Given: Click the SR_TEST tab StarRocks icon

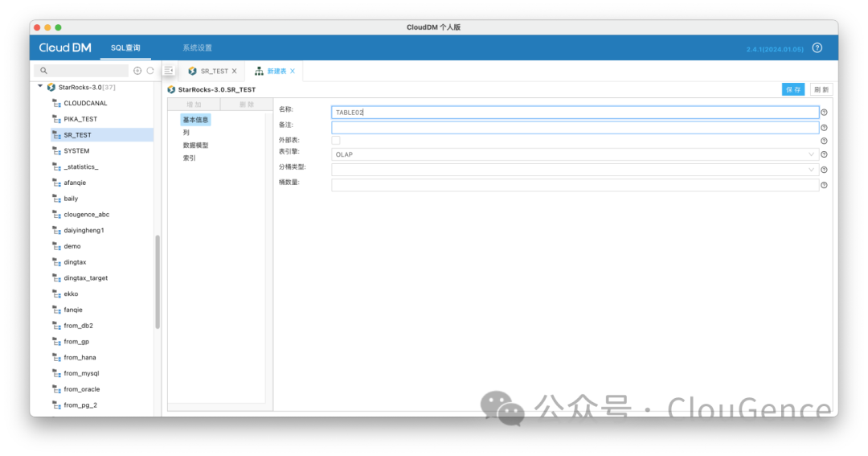Looking at the screenshot, I should click(192, 72).
